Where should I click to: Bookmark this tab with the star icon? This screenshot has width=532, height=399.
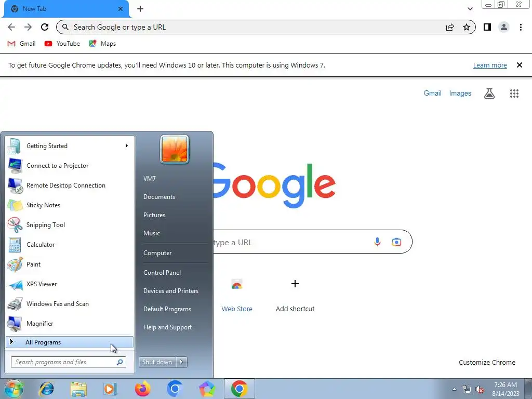tap(467, 27)
